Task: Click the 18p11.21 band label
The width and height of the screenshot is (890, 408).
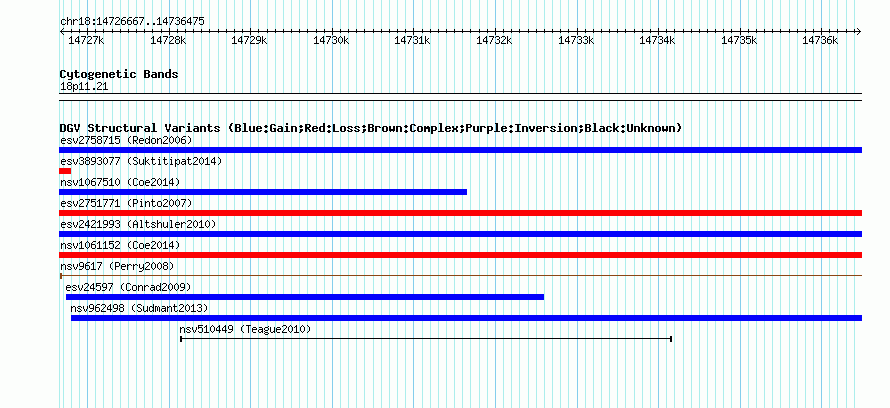Action: (84, 87)
